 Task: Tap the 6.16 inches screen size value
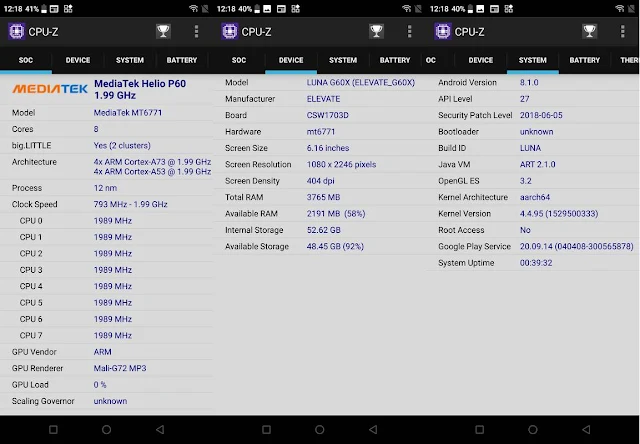point(328,148)
